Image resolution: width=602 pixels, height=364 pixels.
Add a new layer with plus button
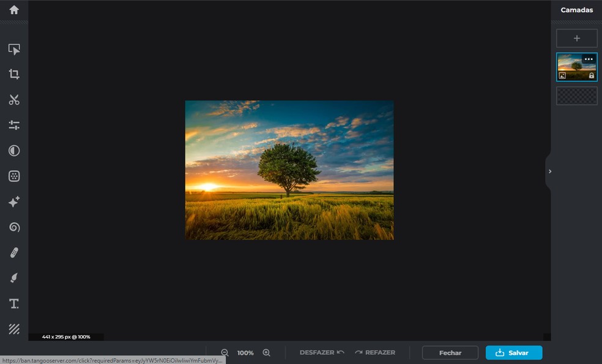pos(577,39)
